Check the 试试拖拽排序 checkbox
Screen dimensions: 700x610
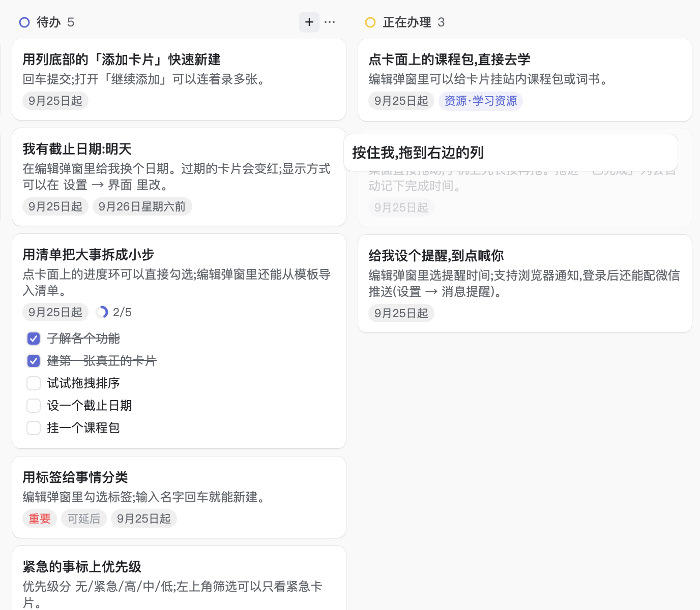pyautogui.click(x=34, y=383)
